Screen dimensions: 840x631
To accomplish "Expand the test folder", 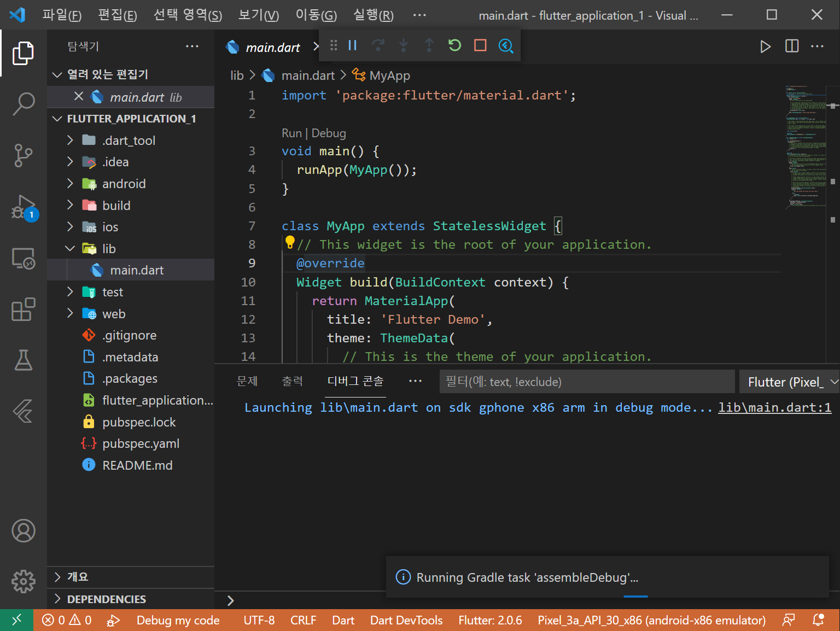I will click(70, 292).
